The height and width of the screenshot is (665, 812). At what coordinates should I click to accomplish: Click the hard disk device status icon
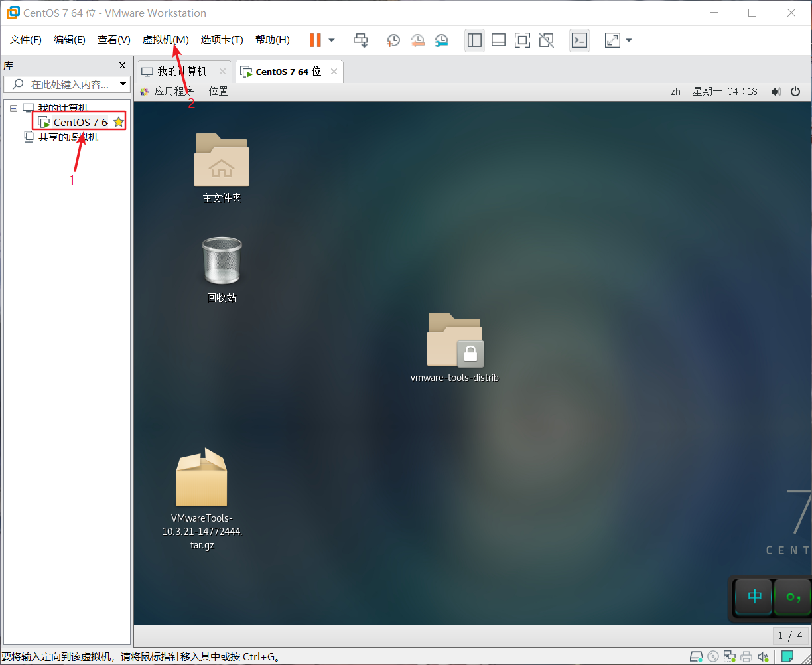click(696, 656)
